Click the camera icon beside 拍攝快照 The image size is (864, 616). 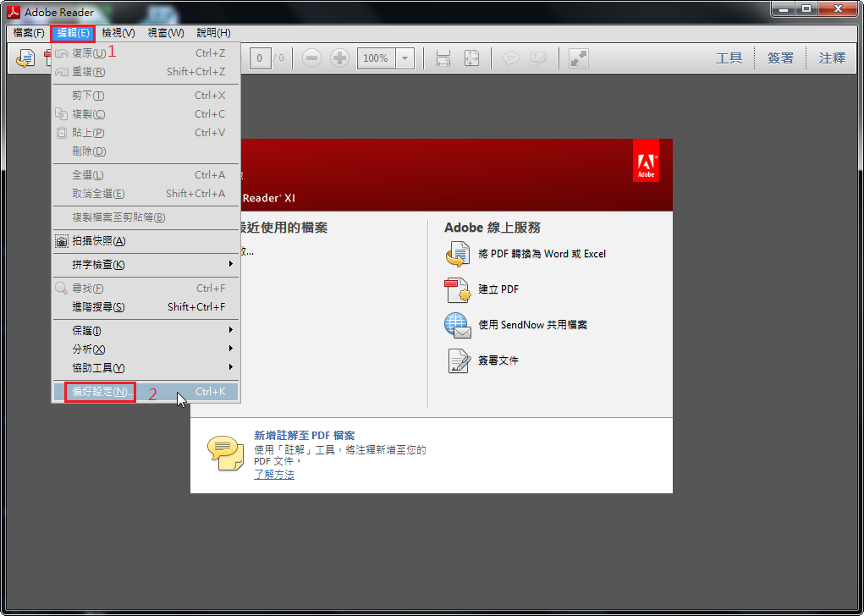tap(62, 241)
